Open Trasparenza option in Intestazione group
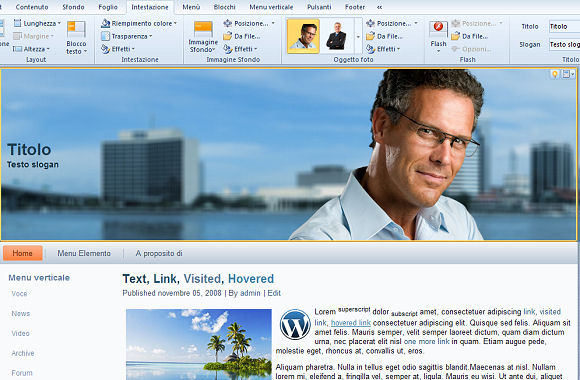580x380 pixels. tap(128, 36)
